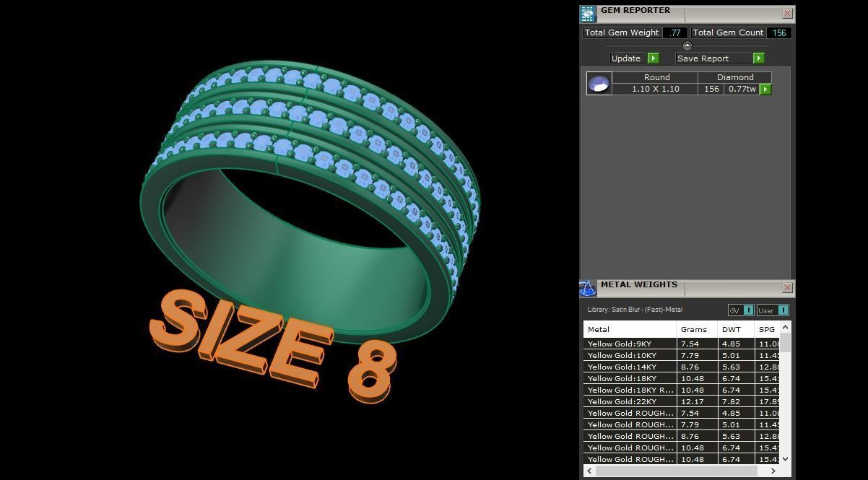This screenshot has width=868, height=480.
Task: Click the DWT column header
Action: tap(736, 330)
